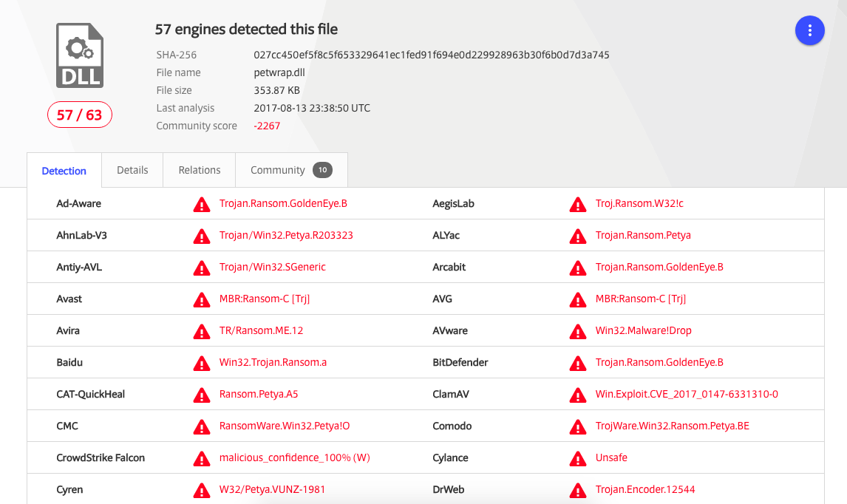Click the community score -2267
This screenshot has width=847, height=504.
(x=267, y=126)
